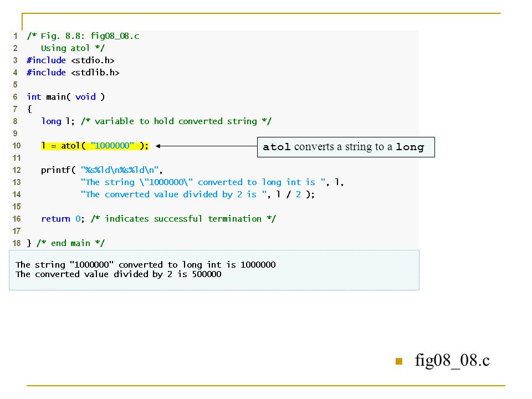Click the line 'The string \"1000000\" converted to long int is'
The image size is (532, 399).
(203, 182)
